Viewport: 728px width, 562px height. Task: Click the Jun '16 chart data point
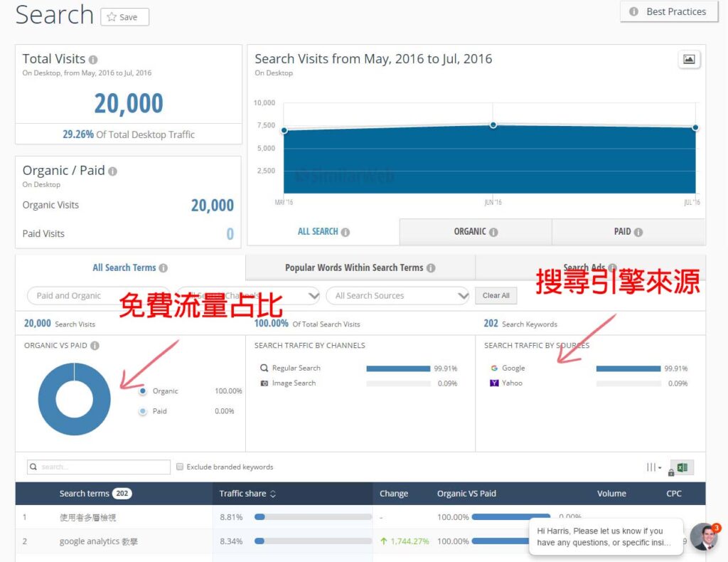pos(493,125)
